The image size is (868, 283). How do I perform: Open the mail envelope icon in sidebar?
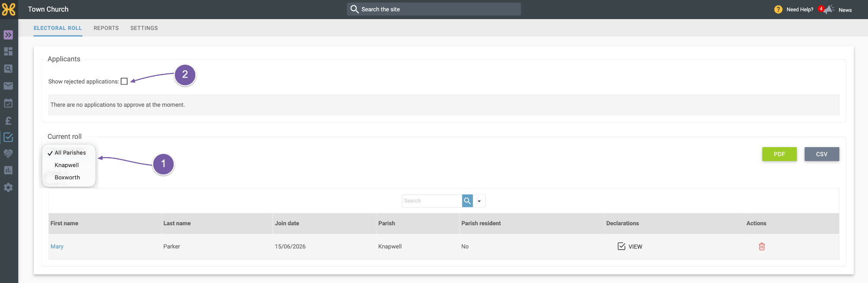coord(8,86)
